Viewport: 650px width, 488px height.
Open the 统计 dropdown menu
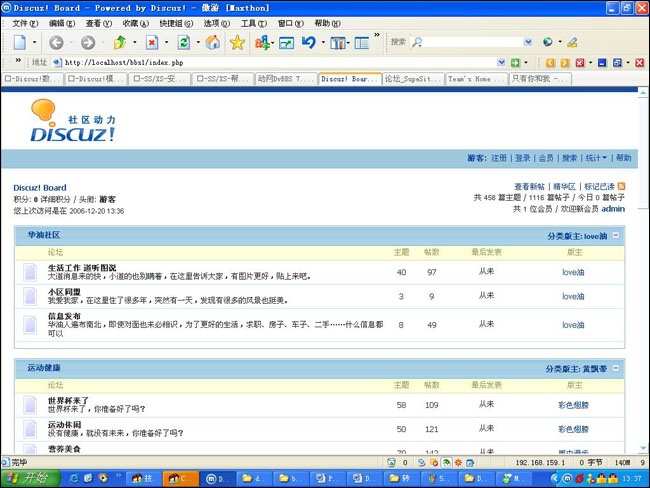(596, 158)
